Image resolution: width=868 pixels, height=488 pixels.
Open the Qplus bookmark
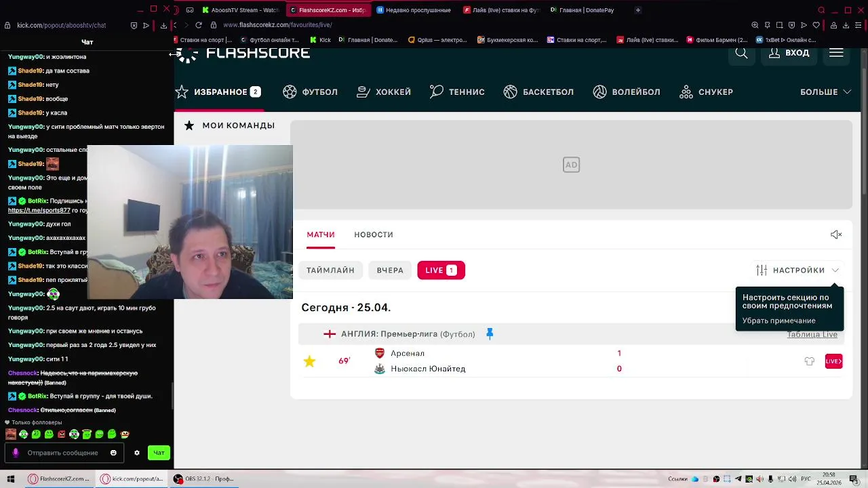pyautogui.click(x=437, y=40)
